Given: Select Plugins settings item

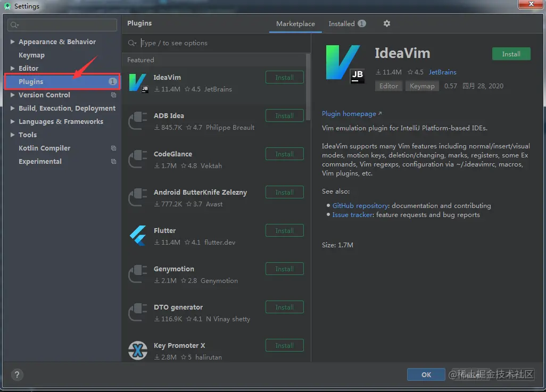Looking at the screenshot, I should click(x=62, y=81).
